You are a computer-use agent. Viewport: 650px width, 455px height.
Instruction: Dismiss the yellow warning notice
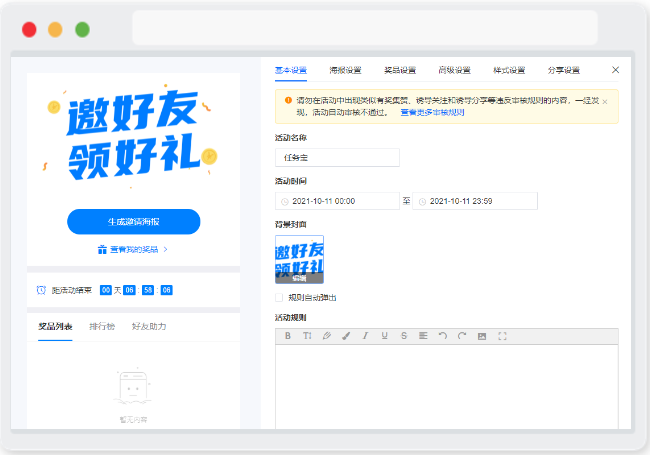click(605, 102)
